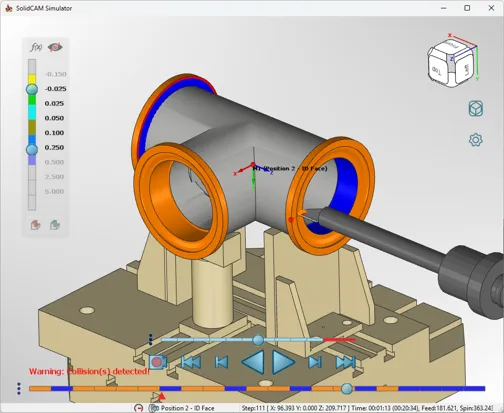Screen dimensions: 504x413
Task: Click the operation timeline progress knob
Action: coord(347,389)
